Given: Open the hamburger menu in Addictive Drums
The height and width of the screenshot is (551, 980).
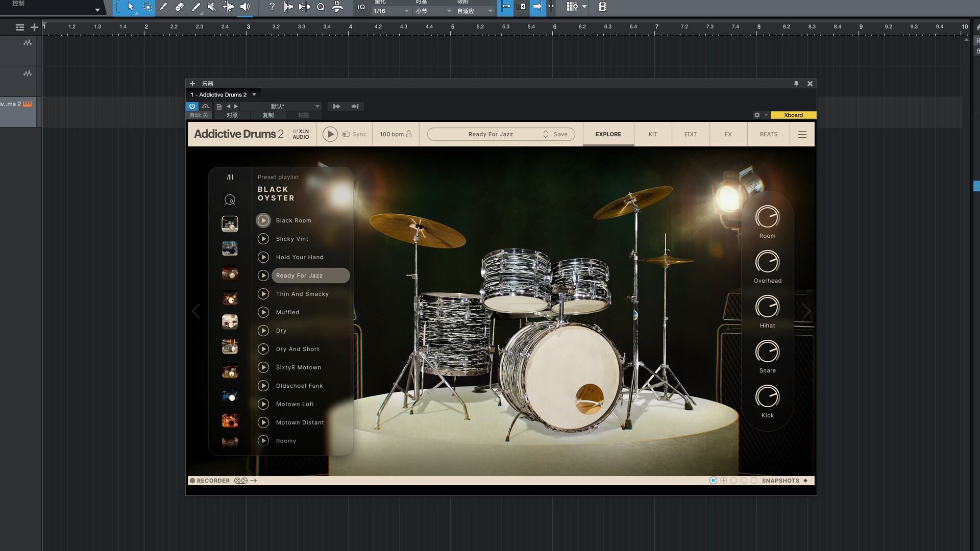Looking at the screenshot, I should coord(802,134).
